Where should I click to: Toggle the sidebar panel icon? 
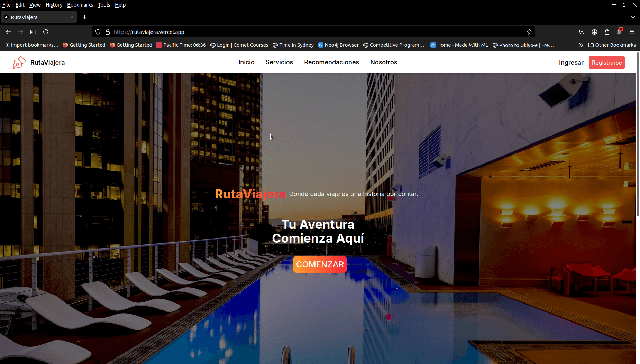pos(33,32)
